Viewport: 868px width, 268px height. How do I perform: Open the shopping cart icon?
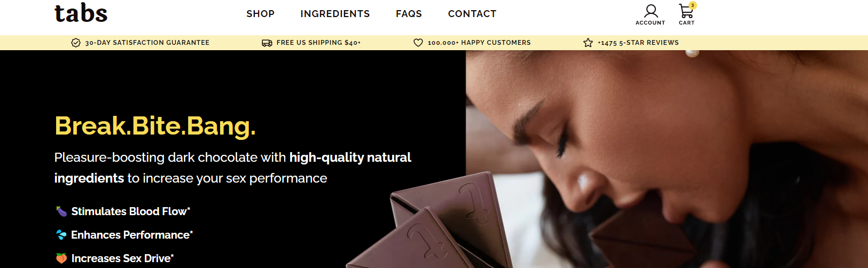tap(686, 11)
